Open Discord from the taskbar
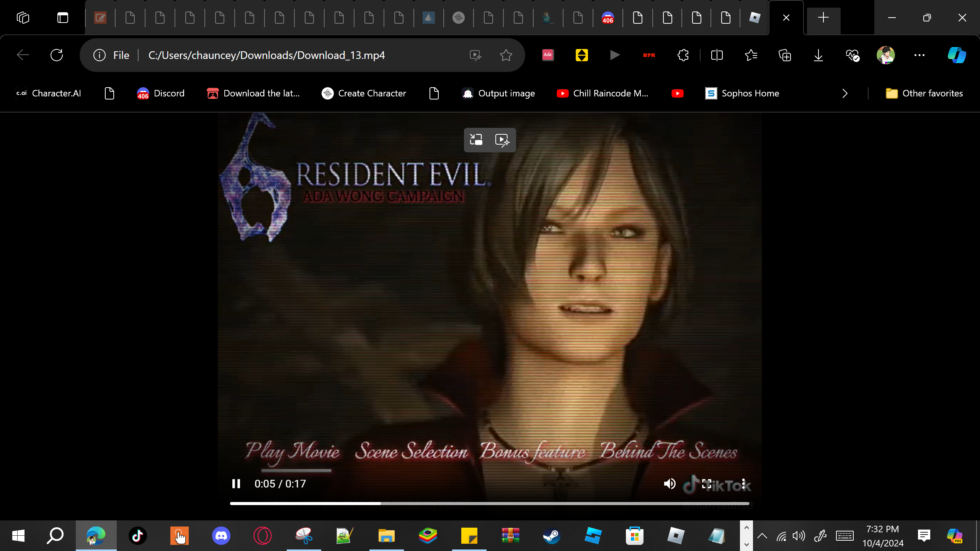Screen dimensions: 980x551 (221, 536)
